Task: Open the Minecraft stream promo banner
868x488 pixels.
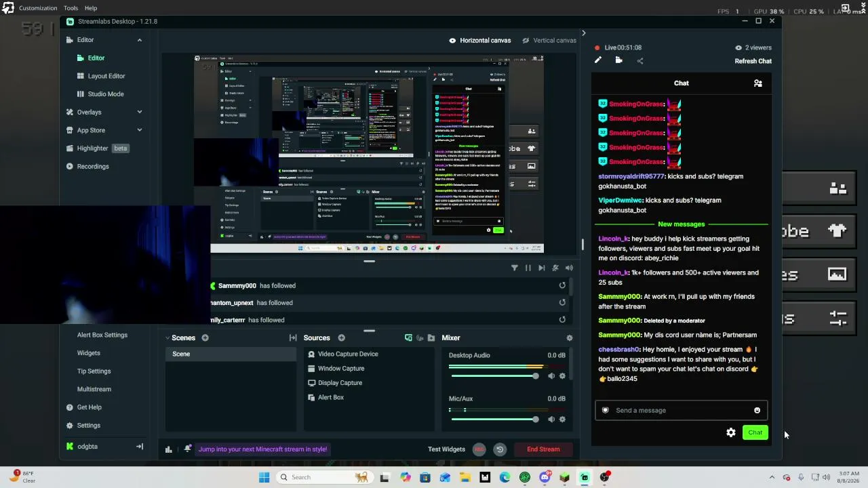Action: (262, 449)
